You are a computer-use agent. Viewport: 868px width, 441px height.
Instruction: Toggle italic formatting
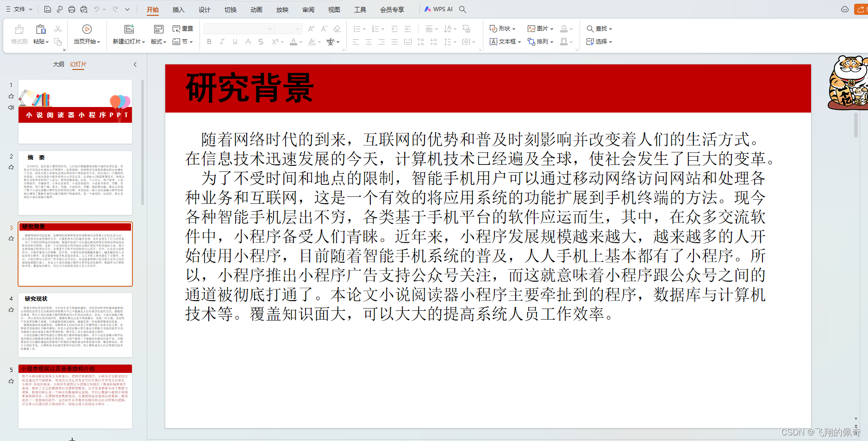coord(222,42)
